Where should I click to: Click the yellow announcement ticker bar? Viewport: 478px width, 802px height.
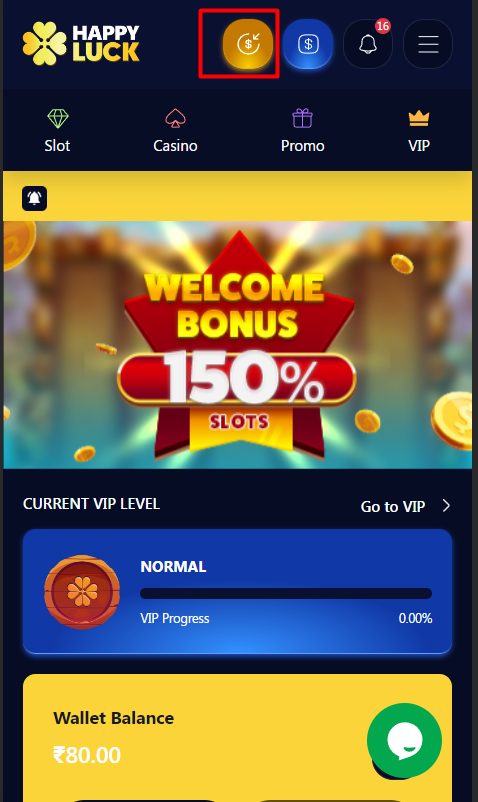238,196
